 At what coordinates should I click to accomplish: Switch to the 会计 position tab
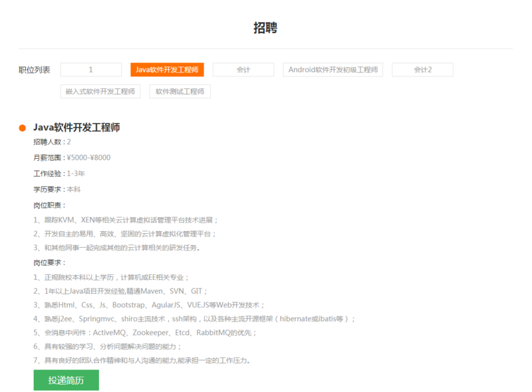[243, 70]
